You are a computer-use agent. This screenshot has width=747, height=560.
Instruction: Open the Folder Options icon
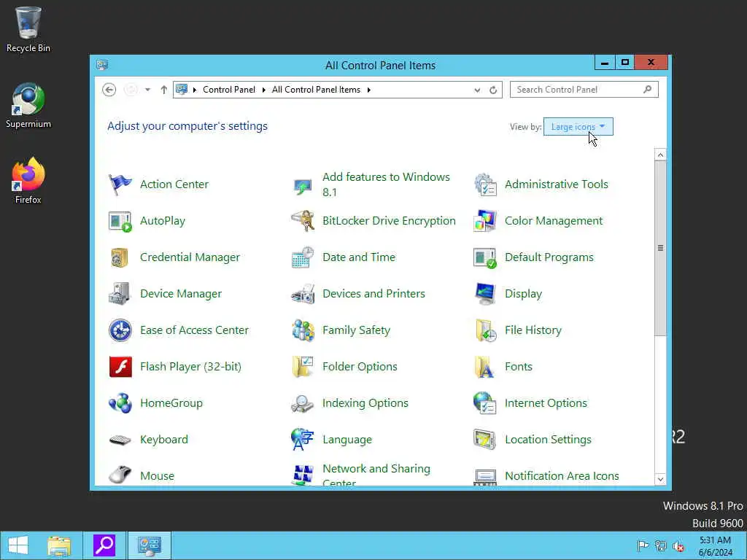[303, 367]
